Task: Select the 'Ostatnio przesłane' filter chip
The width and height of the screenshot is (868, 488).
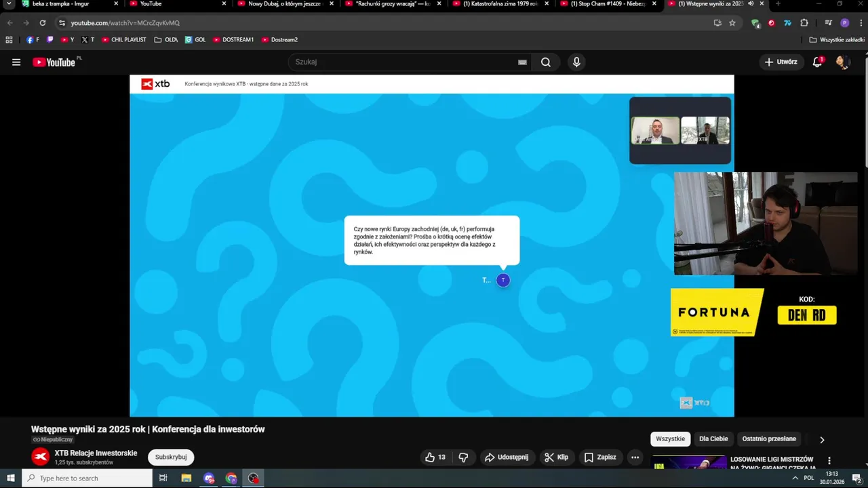Action: click(x=769, y=439)
